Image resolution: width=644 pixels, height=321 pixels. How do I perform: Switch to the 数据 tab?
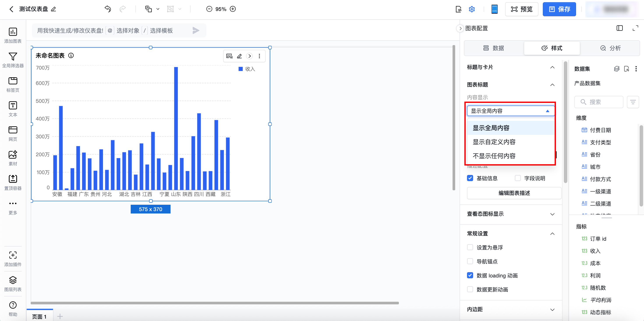[x=494, y=48]
